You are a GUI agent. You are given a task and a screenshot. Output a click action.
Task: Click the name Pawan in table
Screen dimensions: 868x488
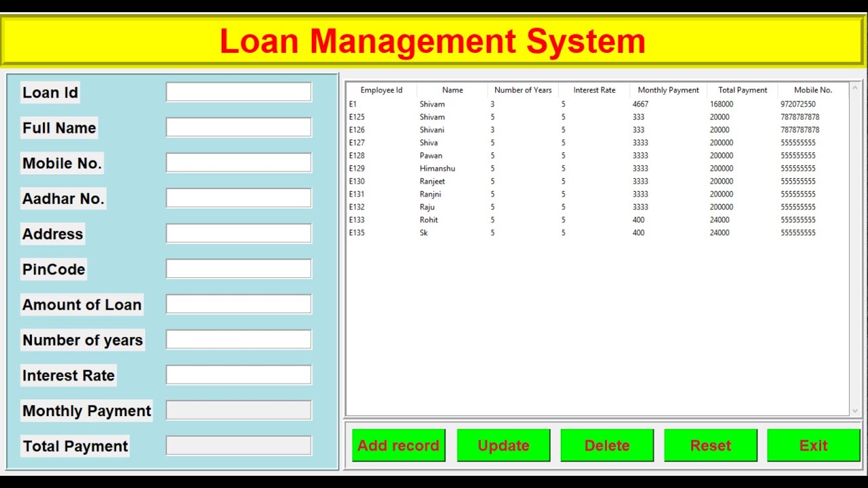(431, 156)
